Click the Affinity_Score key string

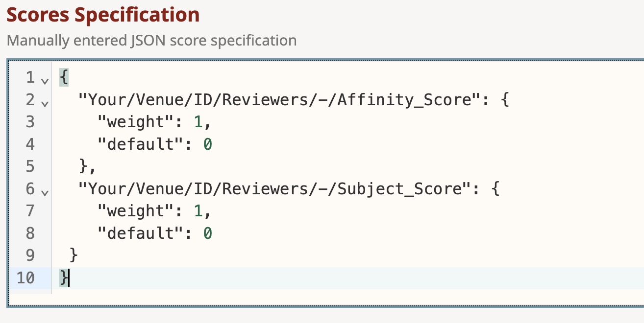[x=278, y=99]
